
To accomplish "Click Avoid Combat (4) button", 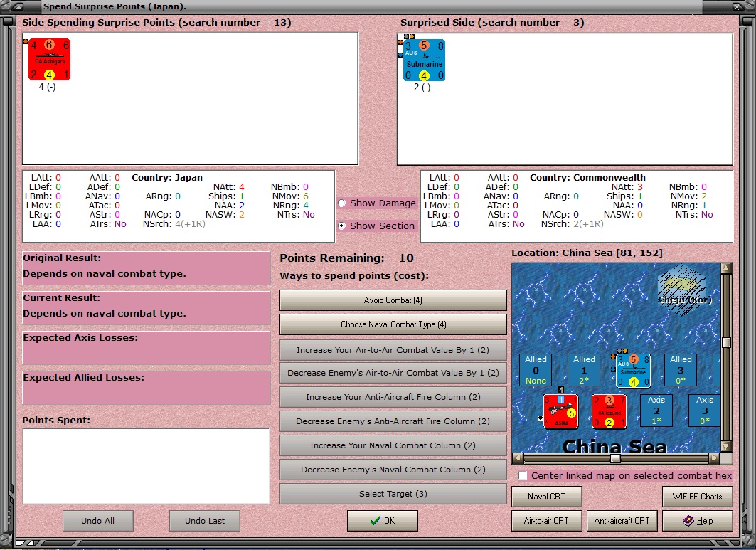I will 393,300.
